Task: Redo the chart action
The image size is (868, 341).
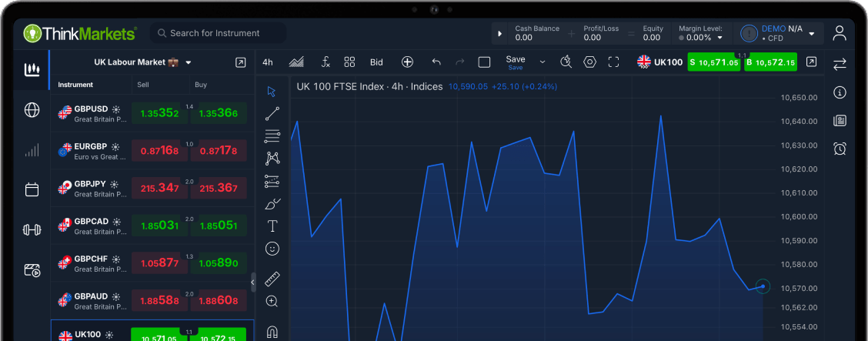Action: pos(459,62)
